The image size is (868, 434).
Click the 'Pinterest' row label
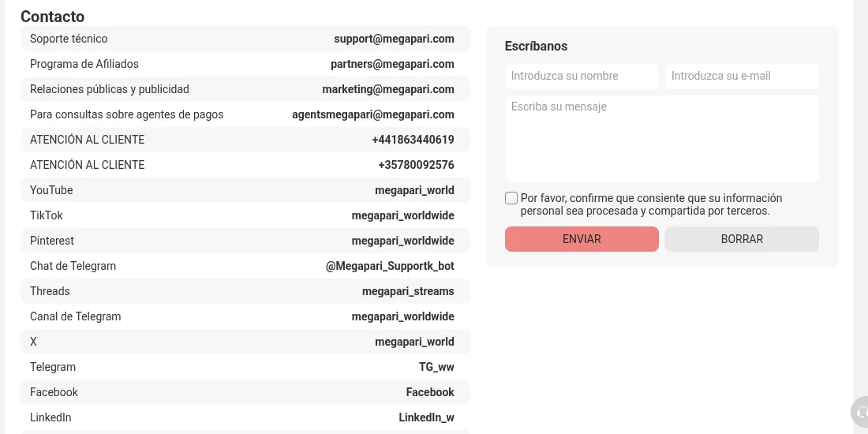[x=52, y=241]
